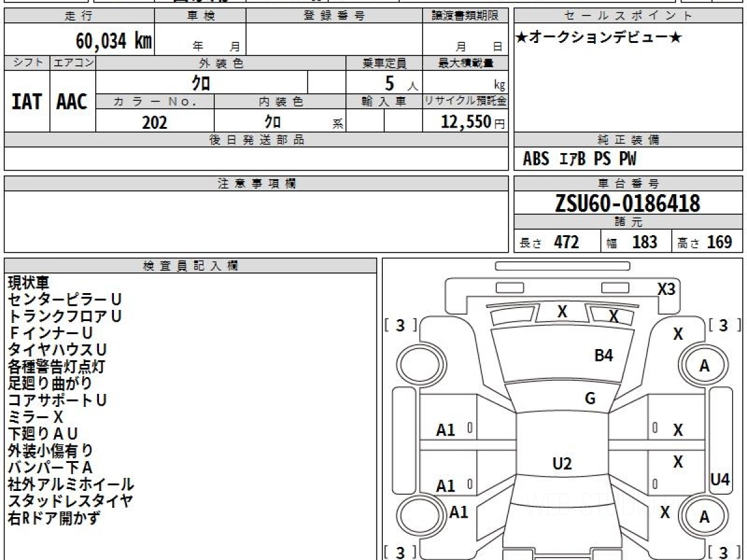Image resolution: width=747 pixels, height=560 pixels.
Task: Click the セールスポイント header
Action: point(629,16)
